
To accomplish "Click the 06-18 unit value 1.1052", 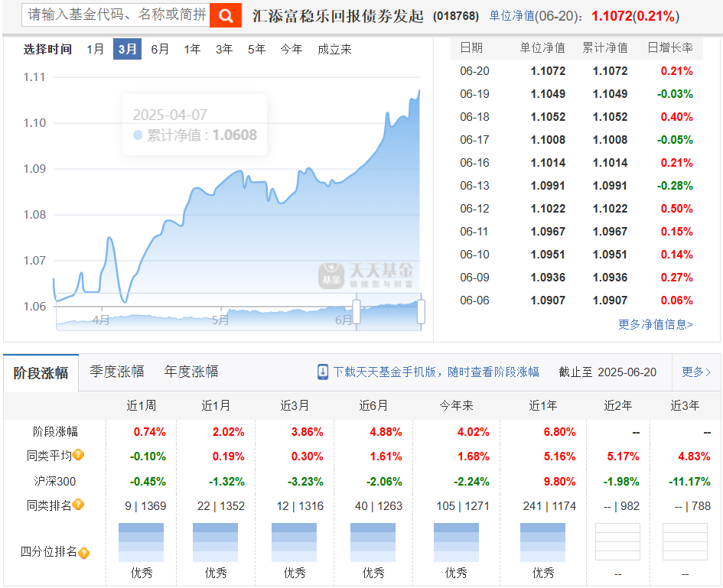I will pos(548,117).
